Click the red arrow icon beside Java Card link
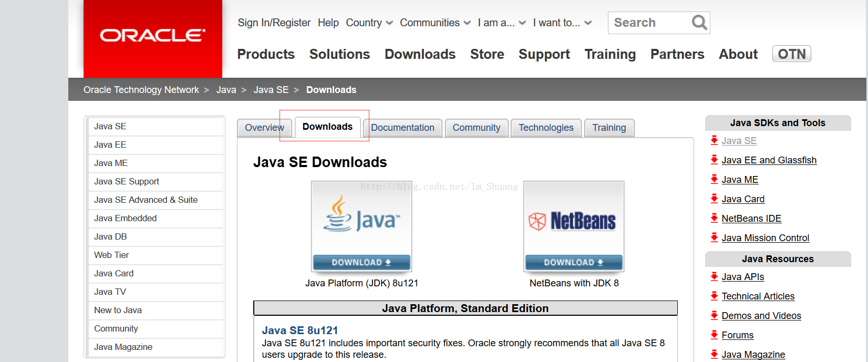868x362 pixels. tap(714, 199)
